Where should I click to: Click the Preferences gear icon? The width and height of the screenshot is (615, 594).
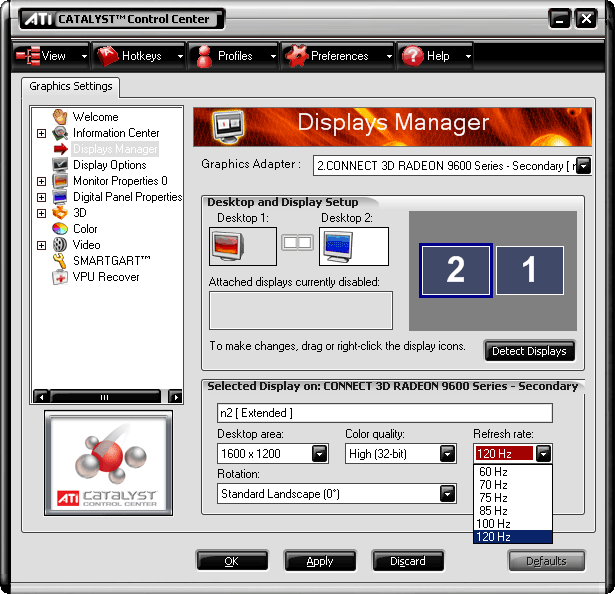(297, 56)
